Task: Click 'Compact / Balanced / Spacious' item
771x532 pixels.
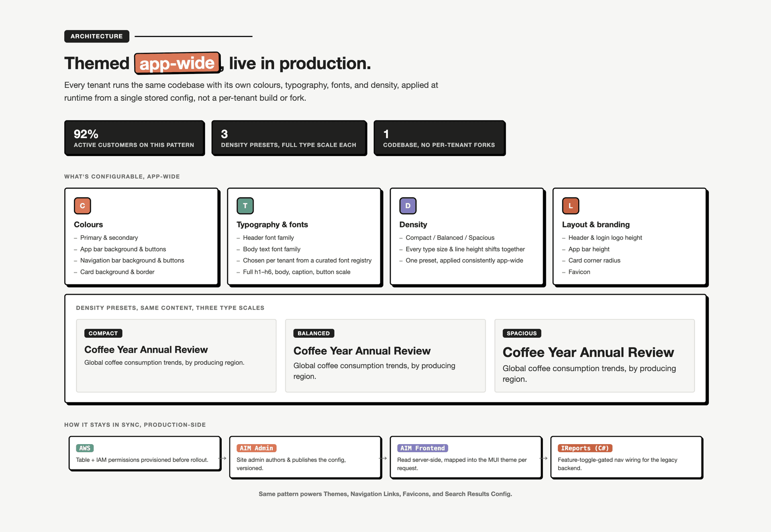Action: pyautogui.click(x=450, y=238)
